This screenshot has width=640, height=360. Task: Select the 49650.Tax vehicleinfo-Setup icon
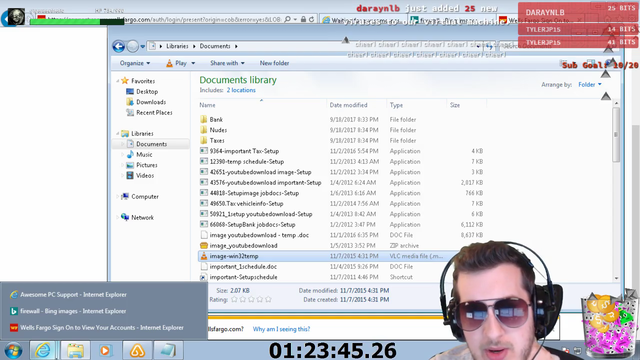coord(204,203)
